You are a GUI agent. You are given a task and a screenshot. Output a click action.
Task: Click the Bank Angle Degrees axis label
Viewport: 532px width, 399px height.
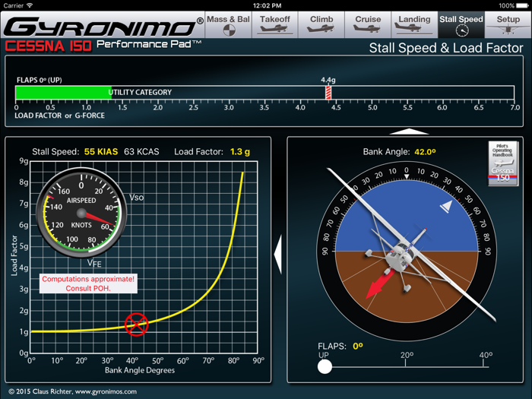[140, 370]
